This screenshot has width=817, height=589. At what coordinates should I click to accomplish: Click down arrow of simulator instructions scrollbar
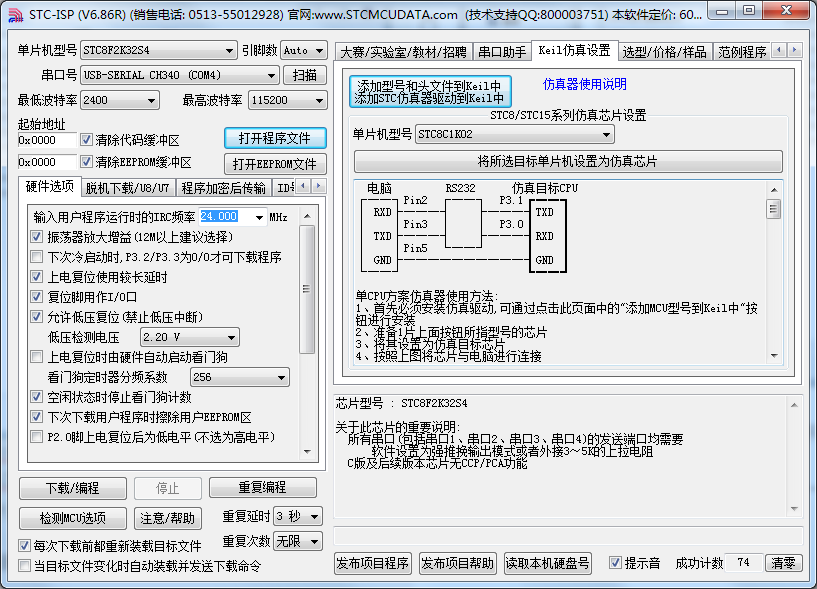tap(774, 356)
